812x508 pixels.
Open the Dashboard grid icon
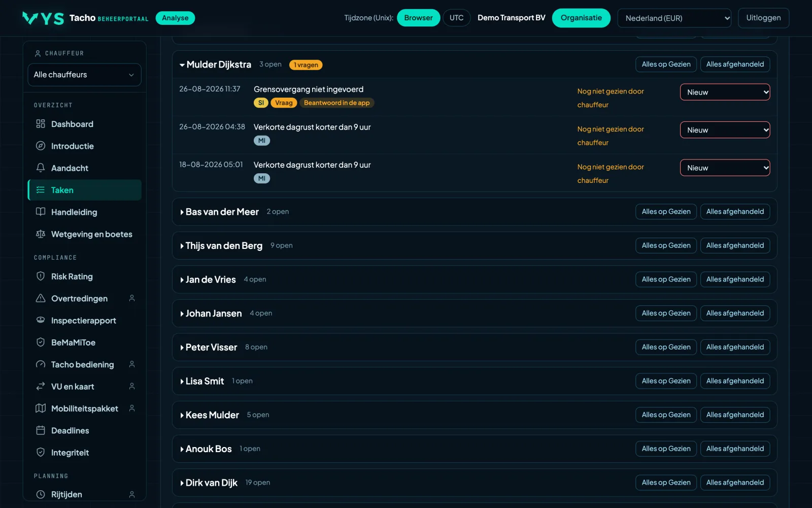(41, 124)
